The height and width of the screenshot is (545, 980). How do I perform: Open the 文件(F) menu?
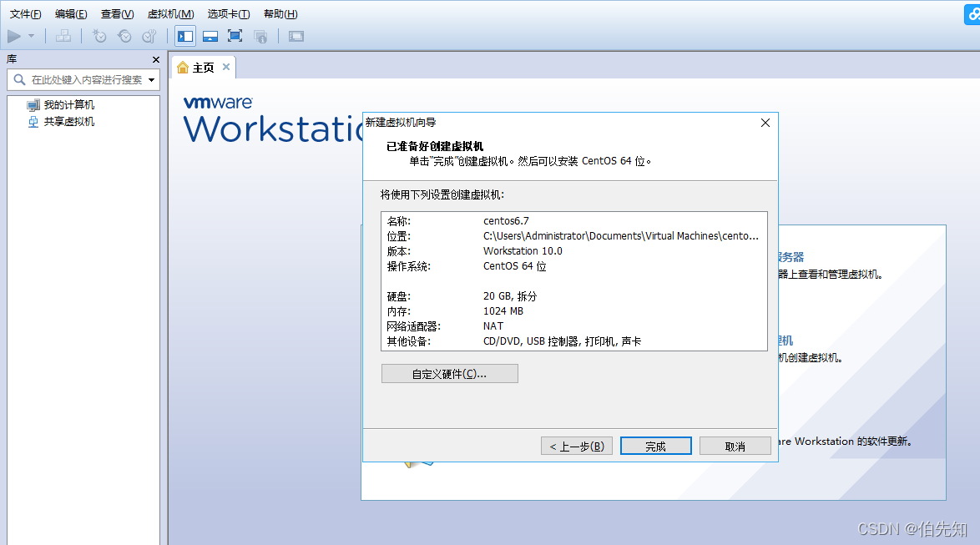tap(26, 13)
